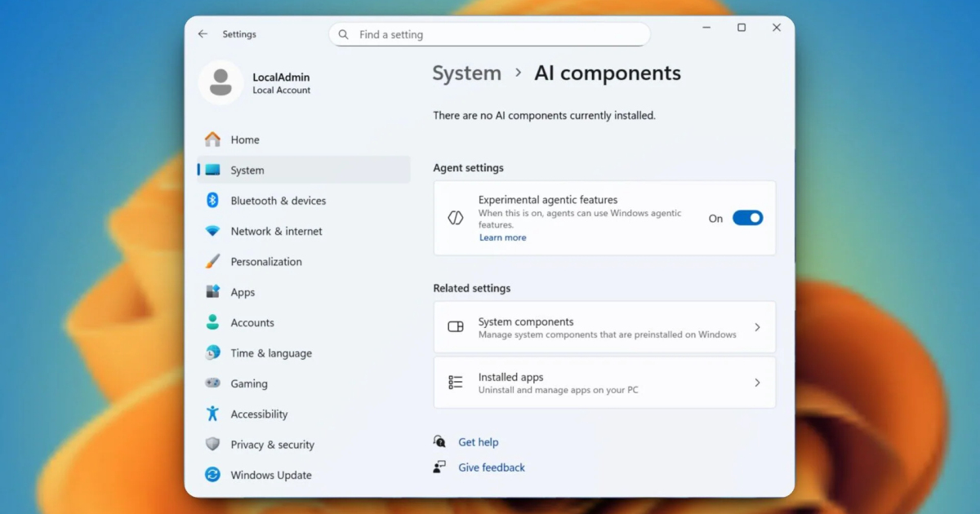Click the Home icon in sidebar
The height and width of the screenshot is (514, 980).
coord(212,140)
